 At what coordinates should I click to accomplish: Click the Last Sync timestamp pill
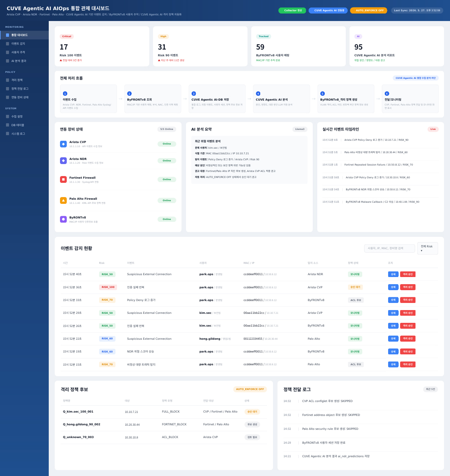417,11
